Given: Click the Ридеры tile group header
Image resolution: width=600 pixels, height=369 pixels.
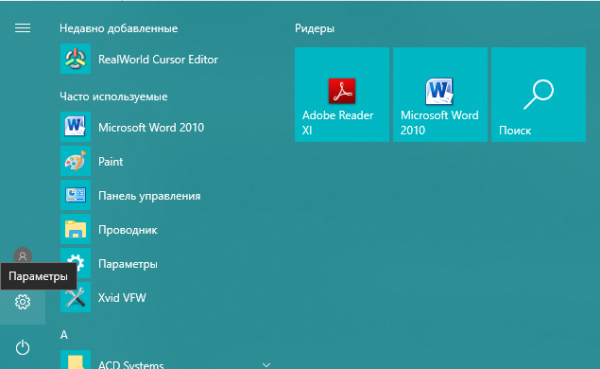Looking at the screenshot, I should [x=315, y=28].
